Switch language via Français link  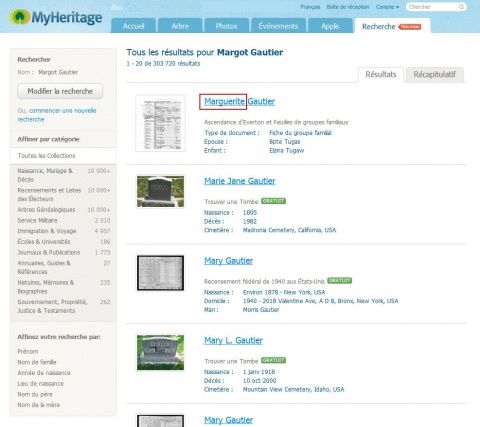coord(310,7)
